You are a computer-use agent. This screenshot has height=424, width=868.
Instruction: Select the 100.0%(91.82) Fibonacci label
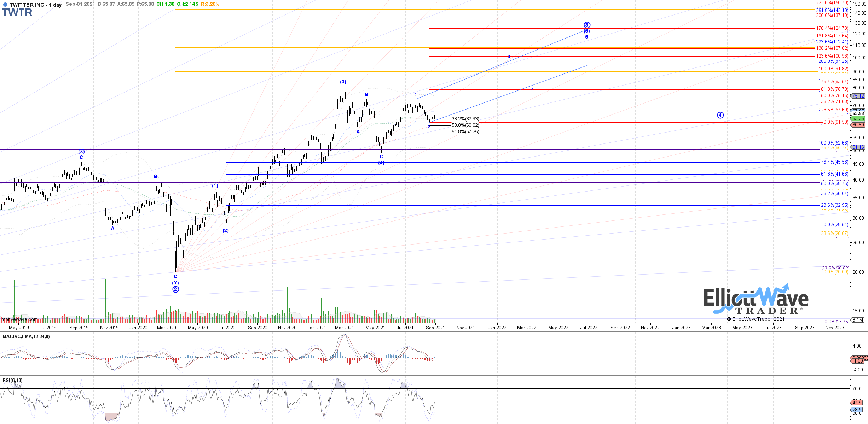coord(833,69)
